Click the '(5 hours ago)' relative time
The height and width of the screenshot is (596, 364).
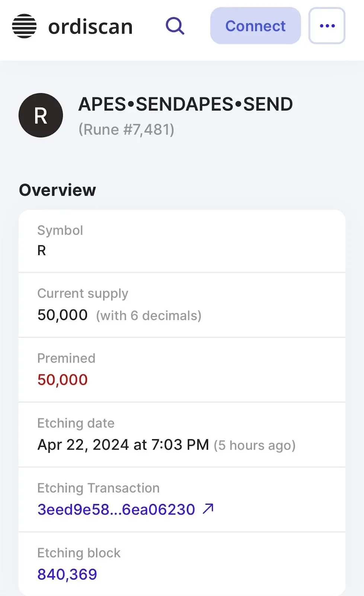[x=255, y=445]
